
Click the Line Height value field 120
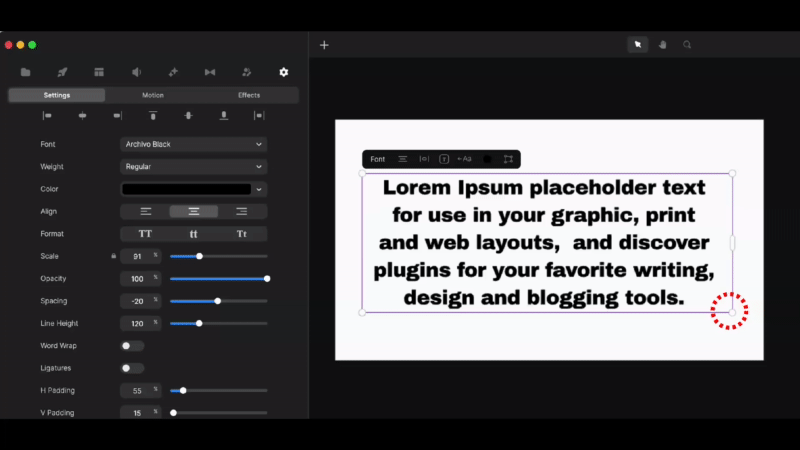click(140, 323)
